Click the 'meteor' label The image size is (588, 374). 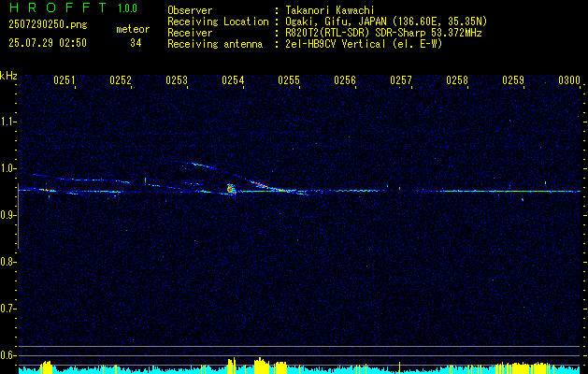click(x=133, y=29)
